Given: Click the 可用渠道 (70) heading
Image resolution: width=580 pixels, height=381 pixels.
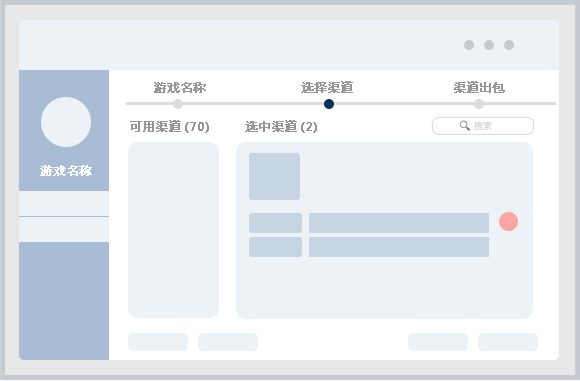Looking at the screenshot, I should (169, 127).
